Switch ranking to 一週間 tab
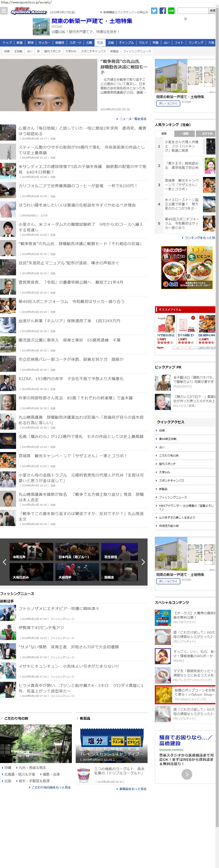This screenshot has height=868, width=219. point(184,133)
